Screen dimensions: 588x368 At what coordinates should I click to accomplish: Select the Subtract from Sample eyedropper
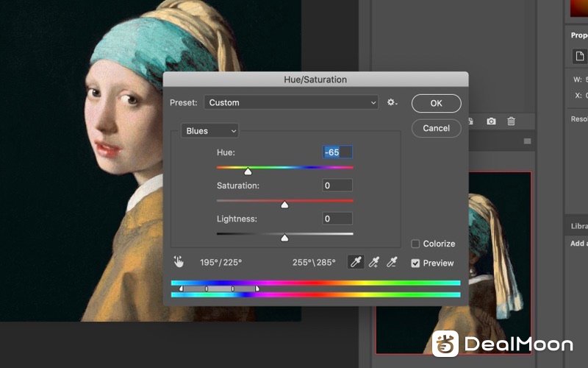pyautogui.click(x=392, y=262)
